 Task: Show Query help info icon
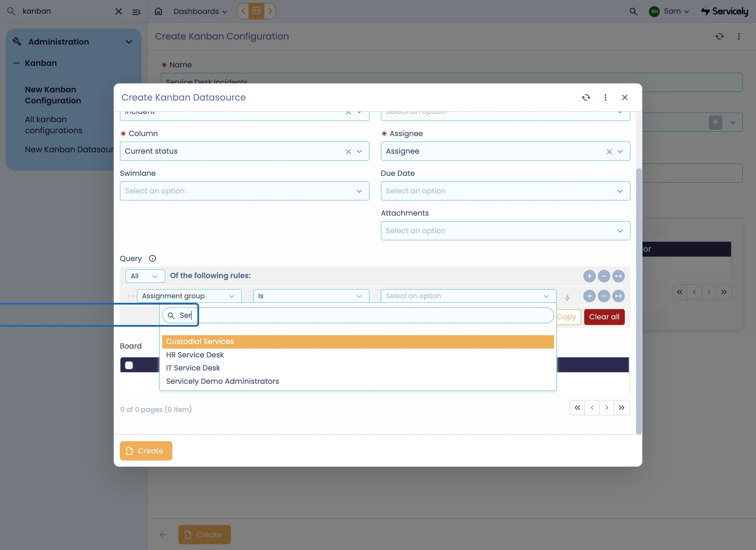pyautogui.click(x=152, y=259)
